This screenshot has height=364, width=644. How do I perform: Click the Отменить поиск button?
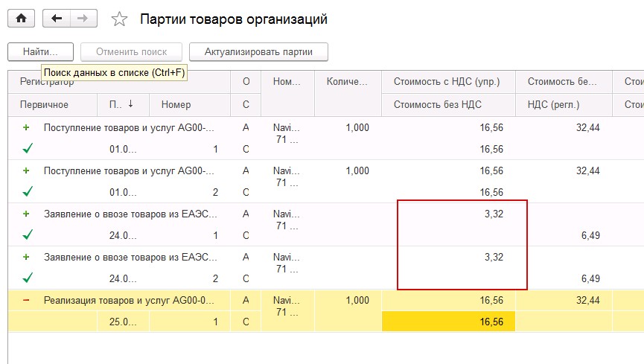point(130,52)
